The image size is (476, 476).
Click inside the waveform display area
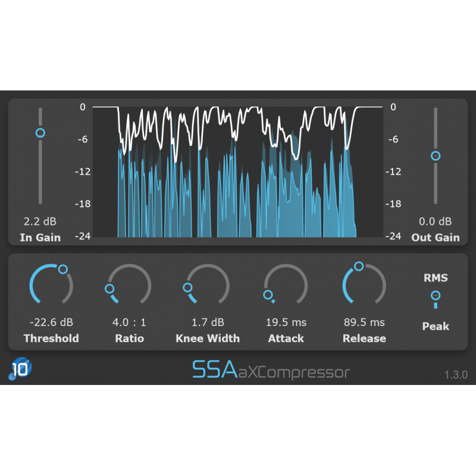click(238, 173)
